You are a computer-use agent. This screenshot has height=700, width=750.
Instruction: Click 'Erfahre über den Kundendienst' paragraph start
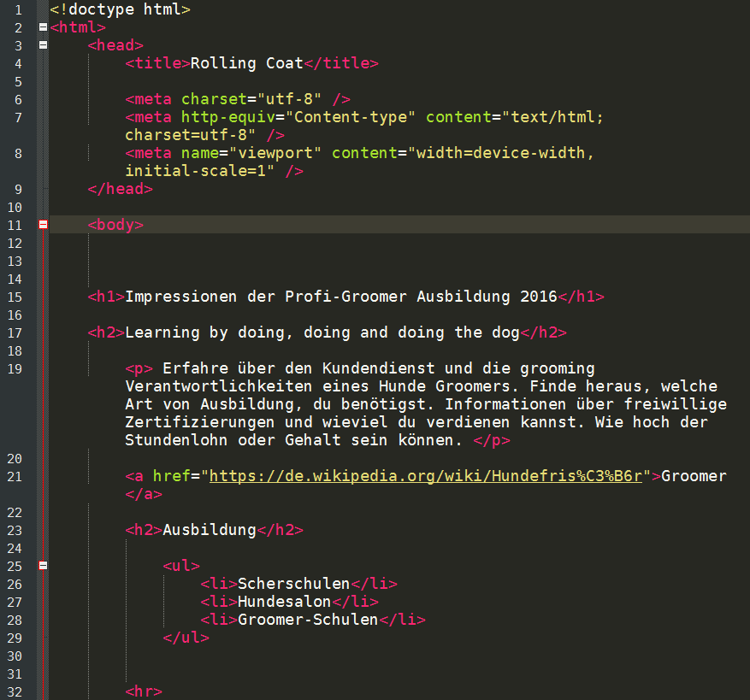point(299,368)
